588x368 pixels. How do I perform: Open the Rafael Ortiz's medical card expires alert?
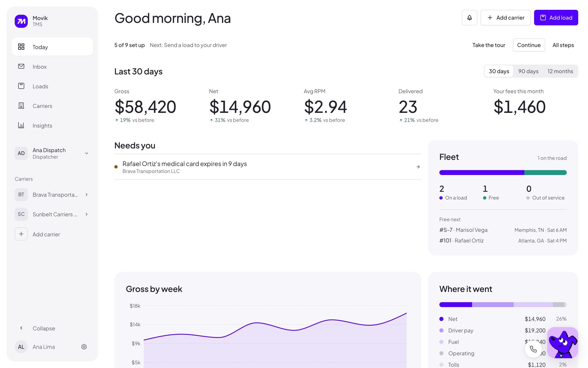268,167
